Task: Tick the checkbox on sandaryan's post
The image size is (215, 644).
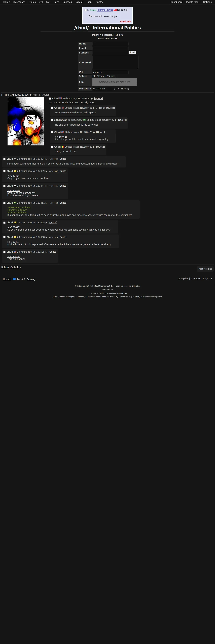Action: click(x=52, y=120)
